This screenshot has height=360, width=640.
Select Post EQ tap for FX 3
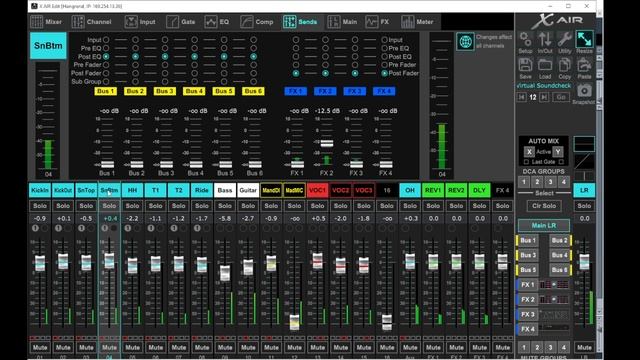[x=355, y=56]
